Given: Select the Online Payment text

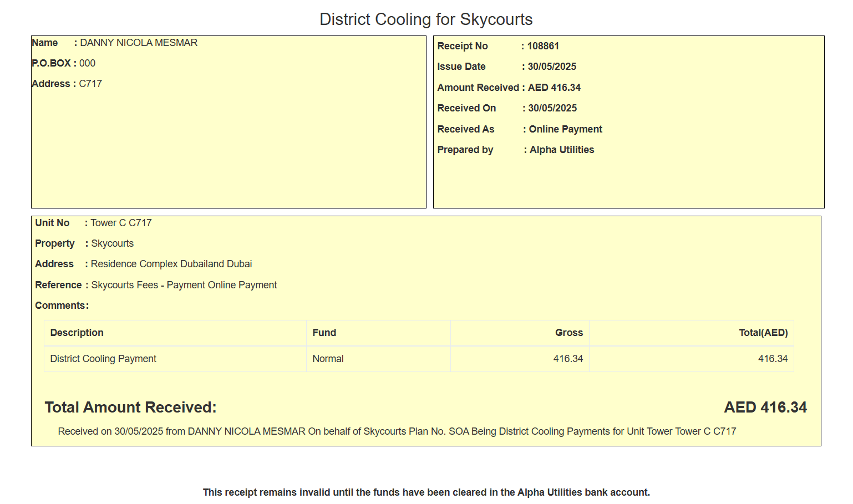Looking at the screenshot, I should point(565,129).
